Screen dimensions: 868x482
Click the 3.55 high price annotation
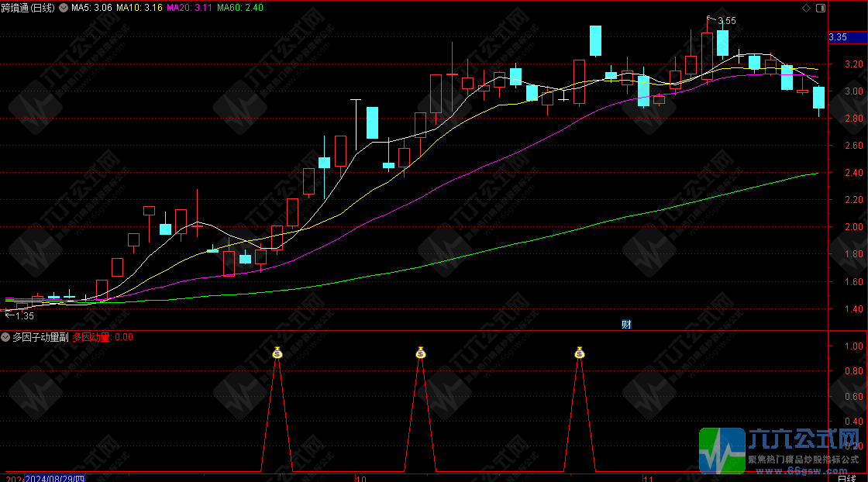[x=726, y=21]
